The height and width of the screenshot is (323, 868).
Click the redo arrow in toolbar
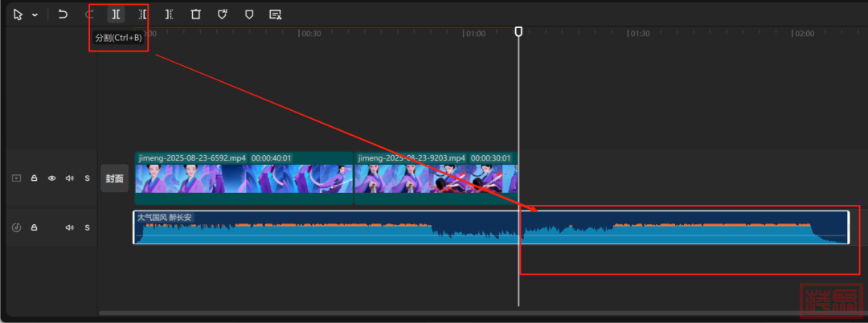point(89,14)
